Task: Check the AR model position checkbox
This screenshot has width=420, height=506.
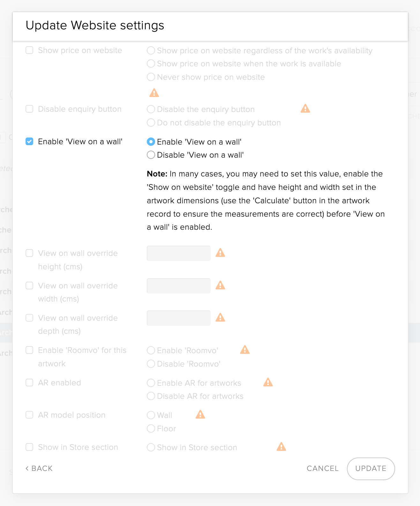Action: click(x=29, y=415)
